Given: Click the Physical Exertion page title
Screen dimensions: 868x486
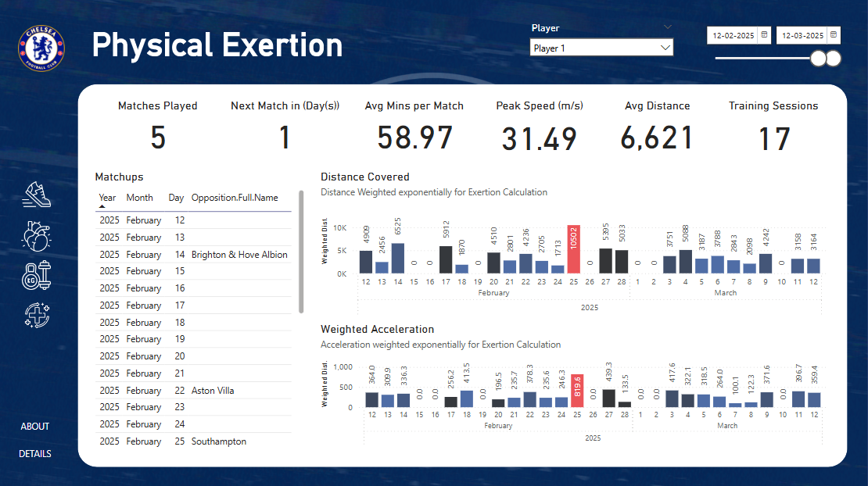Looking at the screenshot, I should click(x=217, y=45).
